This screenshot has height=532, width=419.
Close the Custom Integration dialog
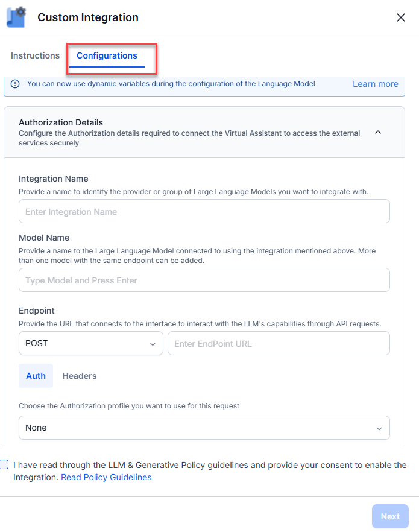tap(400, 17)
